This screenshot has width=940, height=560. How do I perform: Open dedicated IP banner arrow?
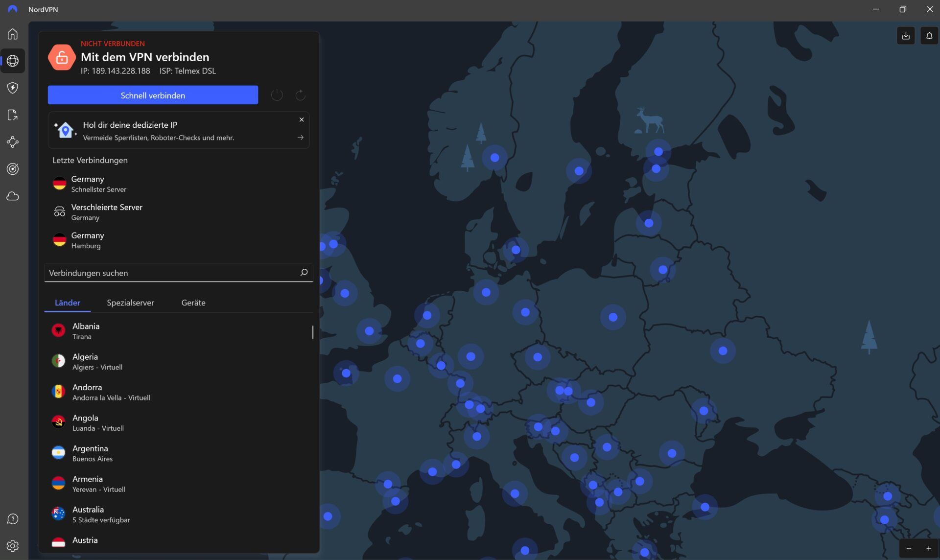click(x=301, y=138)
